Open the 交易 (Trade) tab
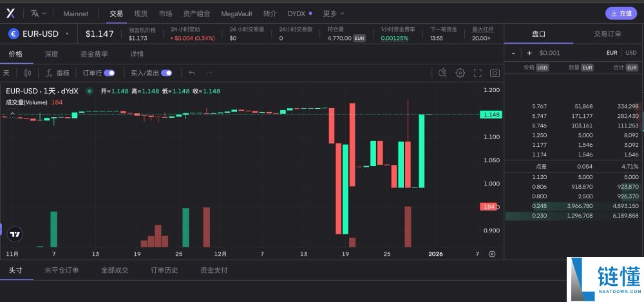 [116, 14]
